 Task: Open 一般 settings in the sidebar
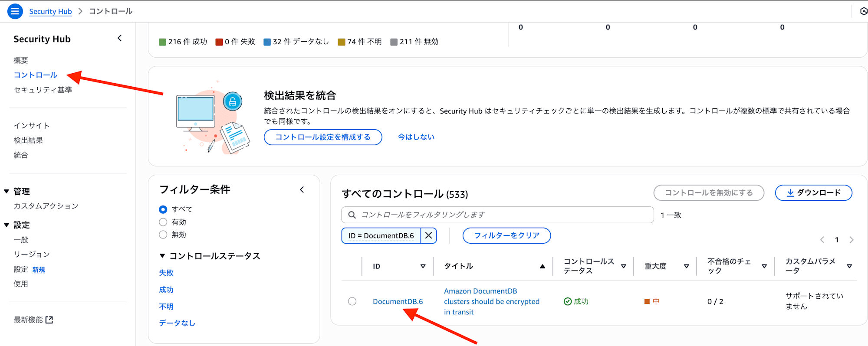(x=21, y=240)
